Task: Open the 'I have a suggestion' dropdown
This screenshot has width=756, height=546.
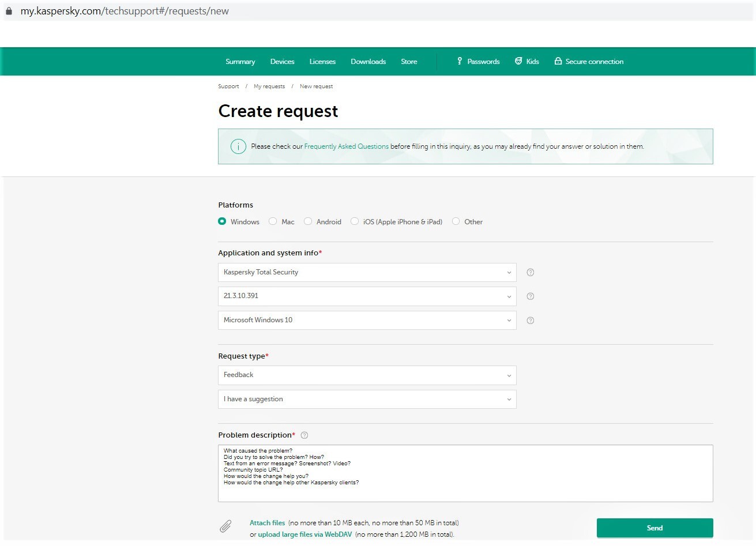Action: click(367, 399)
